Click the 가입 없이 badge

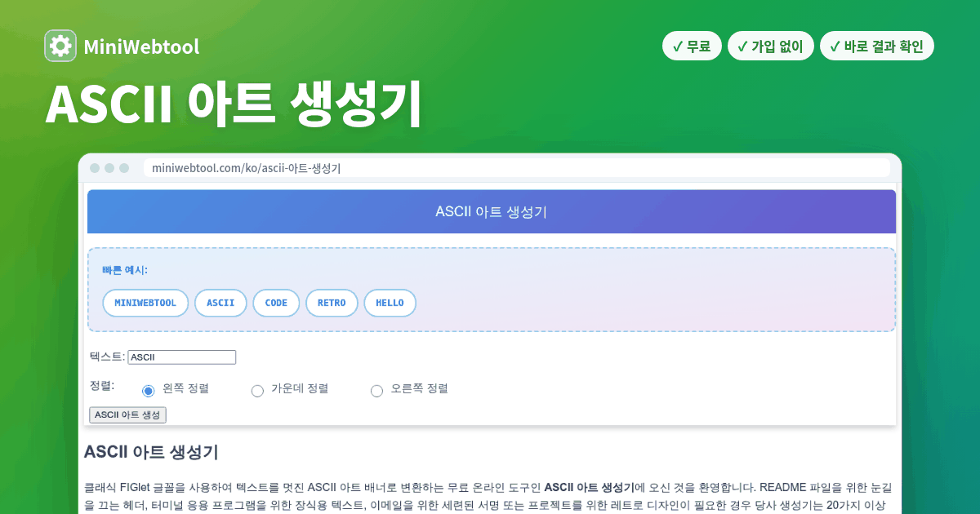770,47
